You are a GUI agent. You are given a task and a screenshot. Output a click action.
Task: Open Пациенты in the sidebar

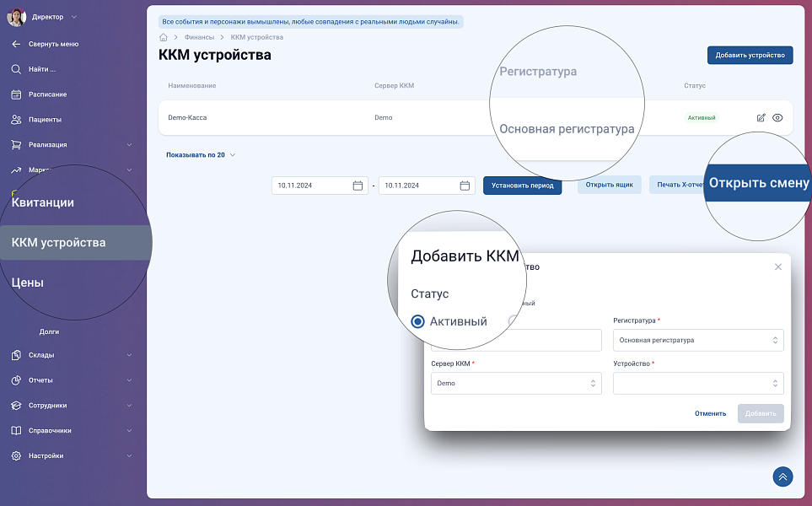pos(44,120)
